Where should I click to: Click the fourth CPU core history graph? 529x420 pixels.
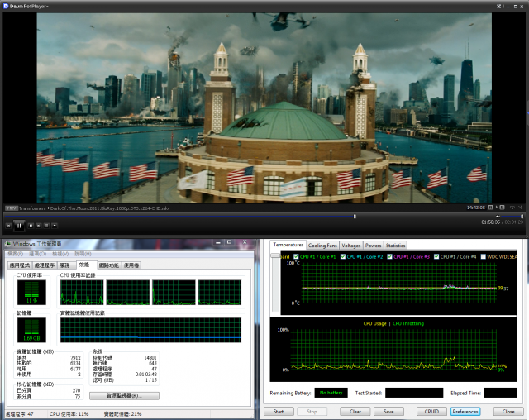coord(220,292)
